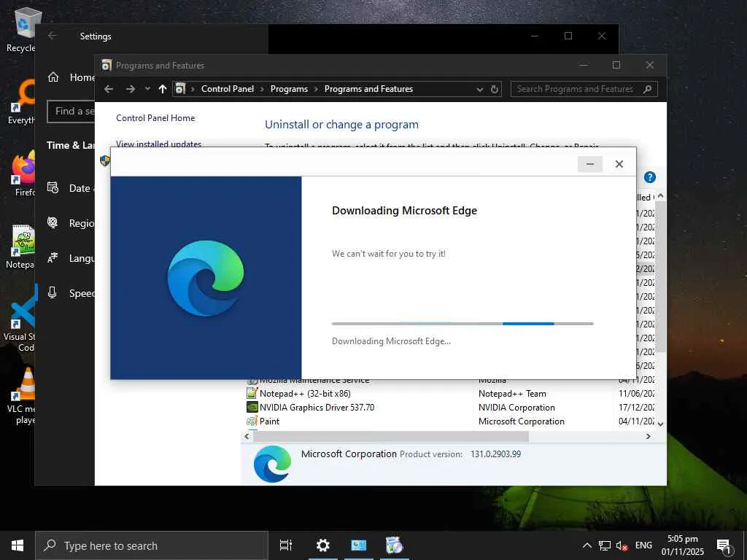Open Language in Settings sidebar
The height and width of the screenshot is (560, 747).
point(71,258)
